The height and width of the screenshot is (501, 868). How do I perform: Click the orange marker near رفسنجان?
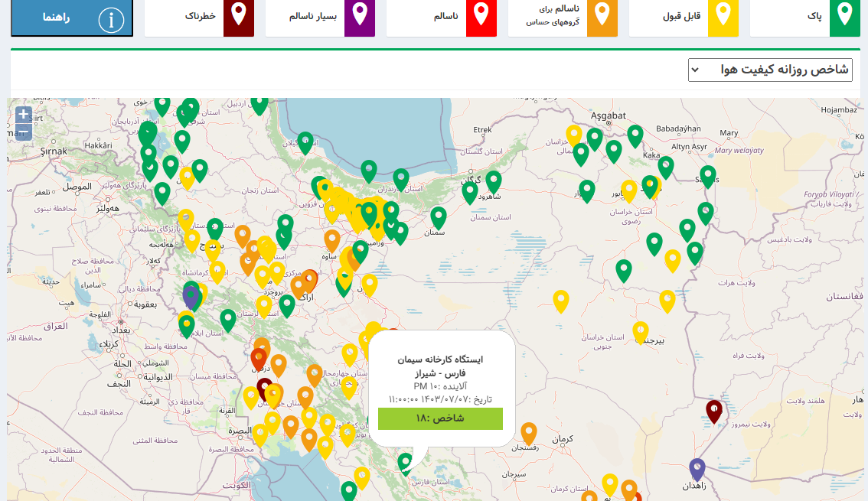[528, 432]
